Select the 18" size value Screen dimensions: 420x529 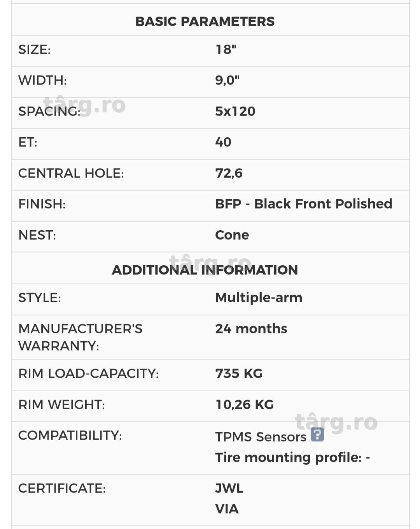[226, 49]
